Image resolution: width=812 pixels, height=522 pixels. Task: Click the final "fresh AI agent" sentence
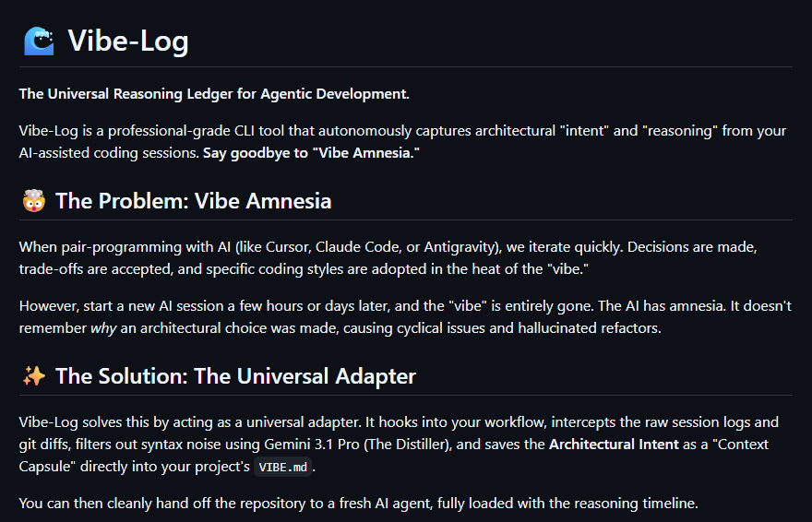(358, 504)
